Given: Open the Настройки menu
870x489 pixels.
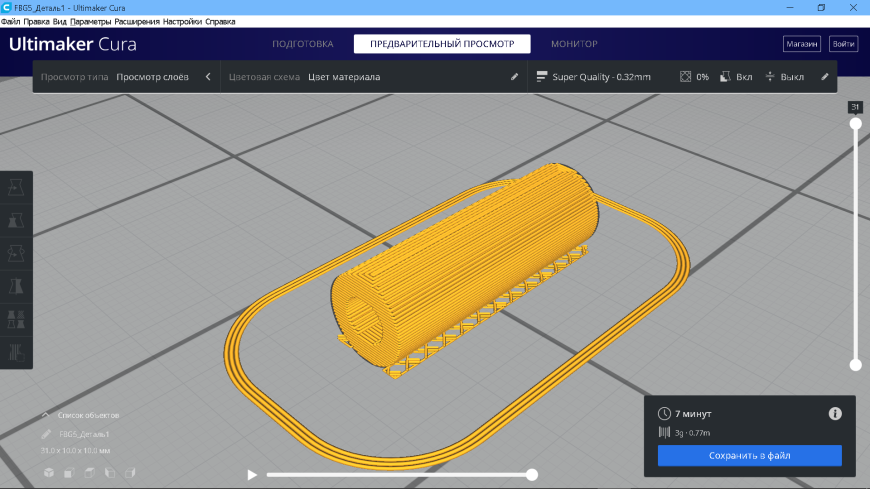Looking at the screenshot, I should (183, 22).
